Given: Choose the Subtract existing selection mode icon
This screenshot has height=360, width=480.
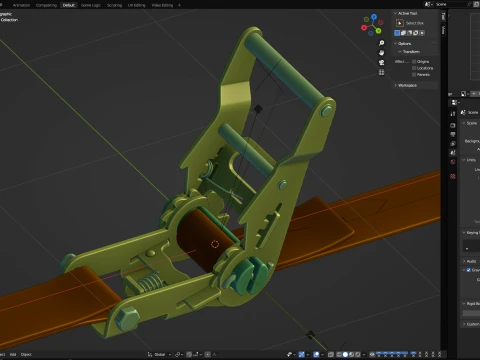Looking at the screenshot, I should [x=410, y=33].
